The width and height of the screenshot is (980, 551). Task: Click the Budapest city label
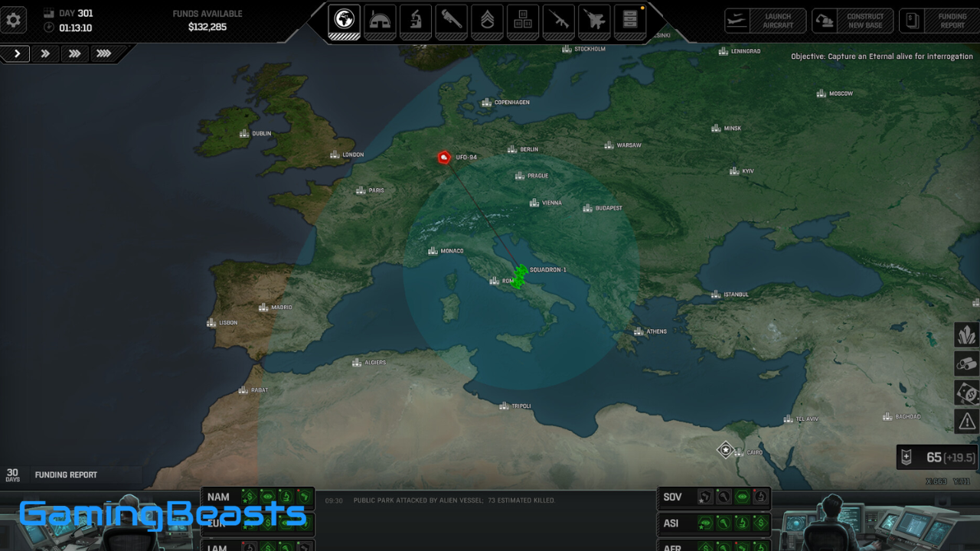pyautogui.click(x=609, y=208)
